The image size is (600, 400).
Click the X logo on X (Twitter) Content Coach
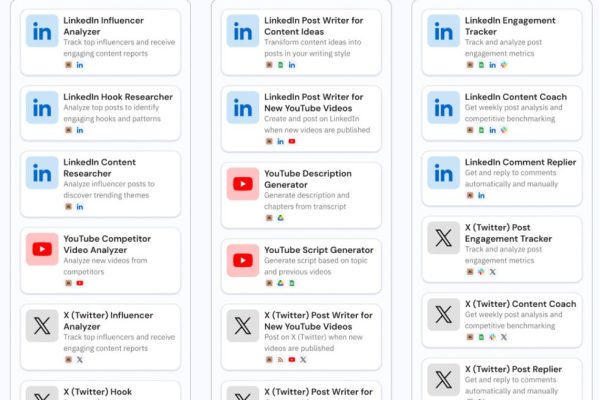[443, 314]
